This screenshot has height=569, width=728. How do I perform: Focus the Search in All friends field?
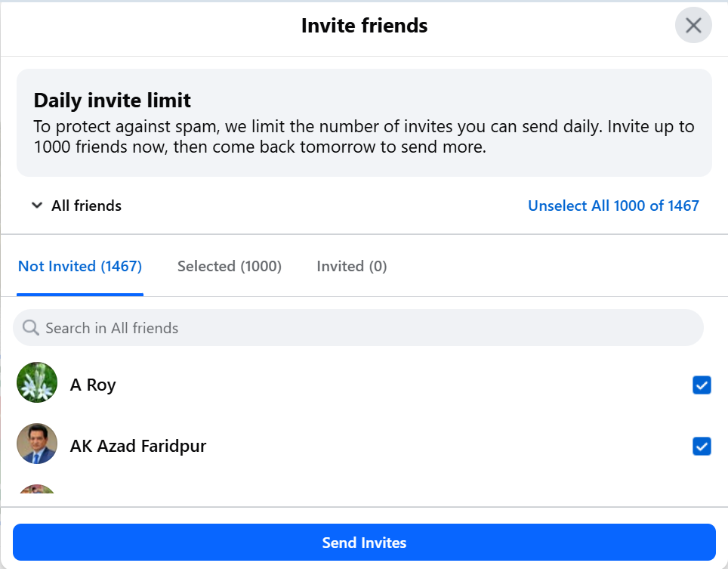click(x=362, y=328)
